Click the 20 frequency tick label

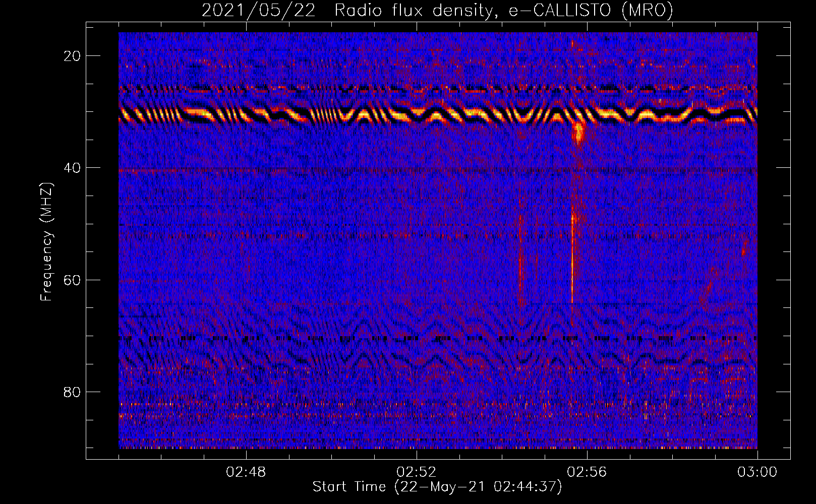[x=73, y=56]
